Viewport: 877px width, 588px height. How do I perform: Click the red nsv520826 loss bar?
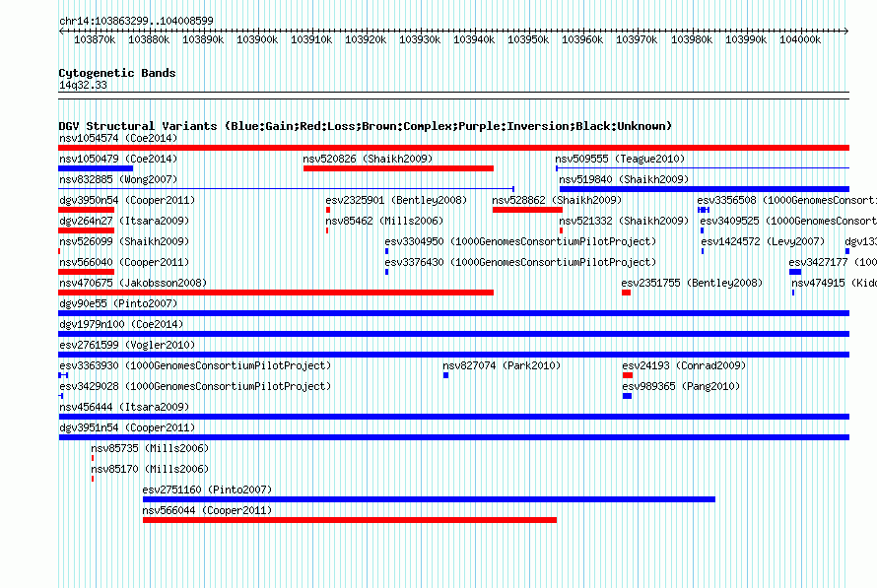click(x=398, y=168)
